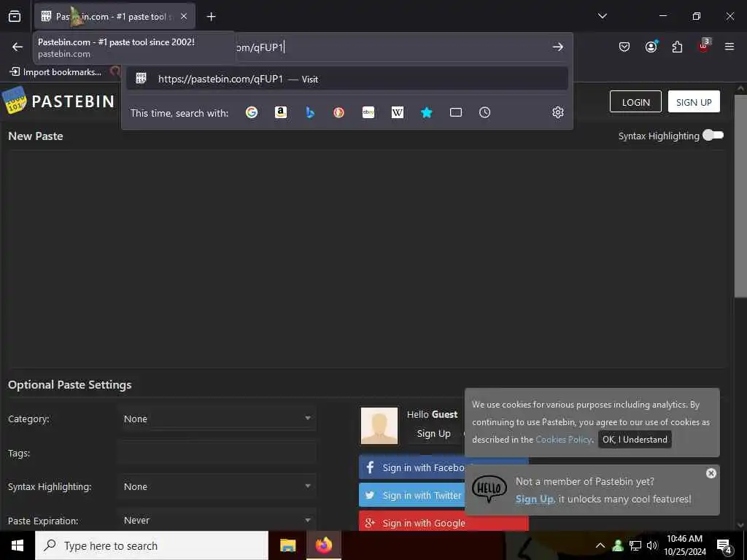Search this time with Amazon
This screenshot has width=747, height=560.
tap(281, 112)
